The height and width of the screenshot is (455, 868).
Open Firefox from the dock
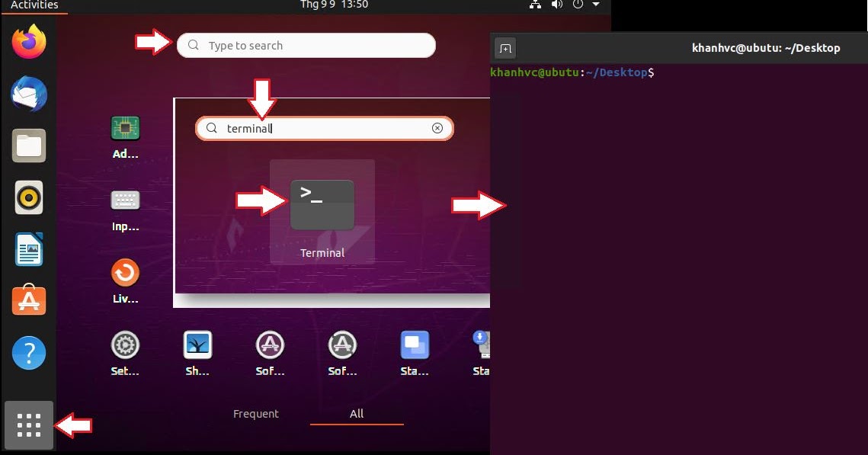tap(28, 43)
